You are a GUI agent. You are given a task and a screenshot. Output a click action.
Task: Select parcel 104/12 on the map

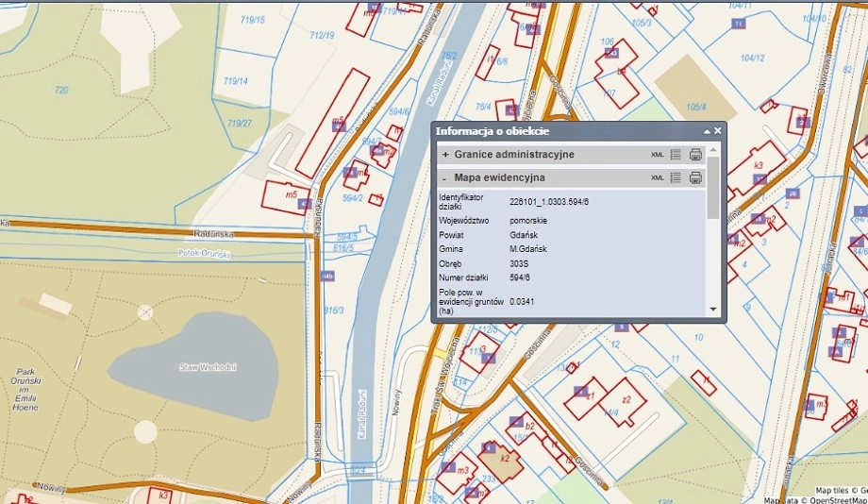pyautogui.click(x=753, y=58)
